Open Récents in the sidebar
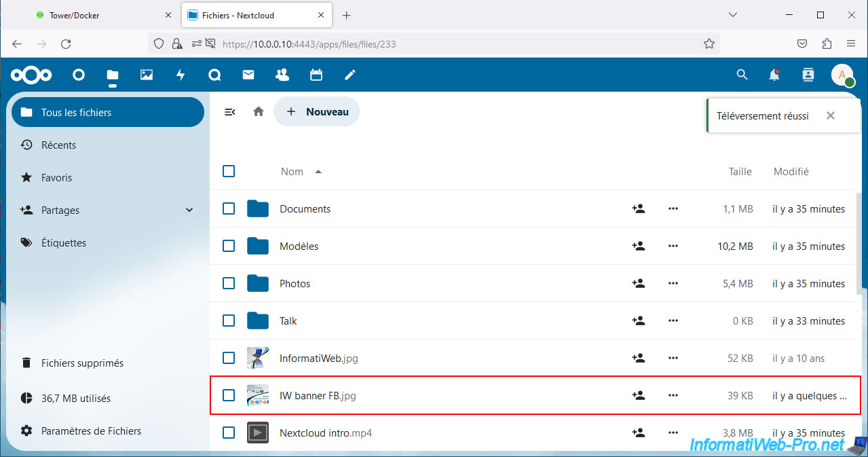 click(x=58, y=145)
